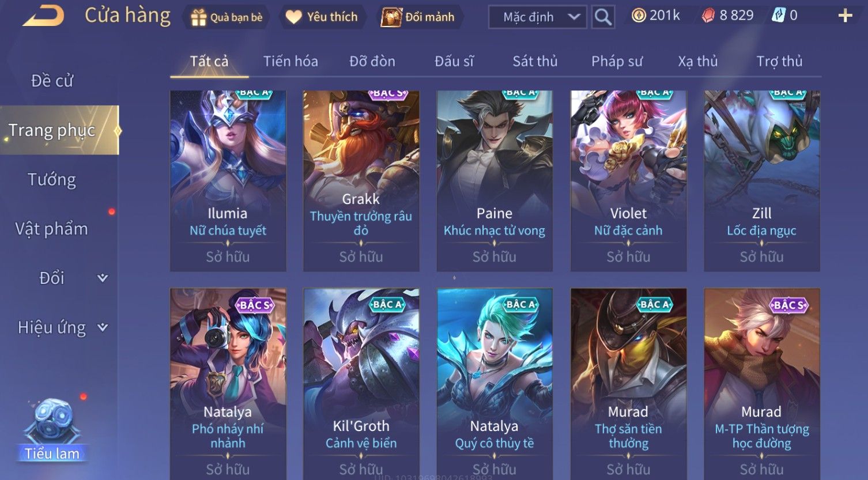Select the Pháp sư filter tab
868x480 pixels.
point(617,61)
